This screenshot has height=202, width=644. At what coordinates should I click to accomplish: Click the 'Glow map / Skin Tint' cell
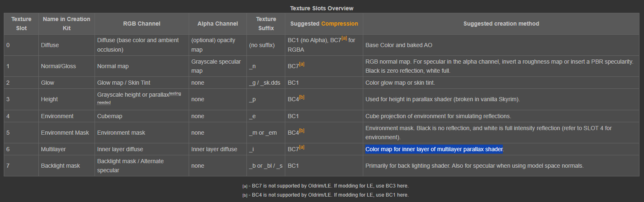tap(123, 83)
